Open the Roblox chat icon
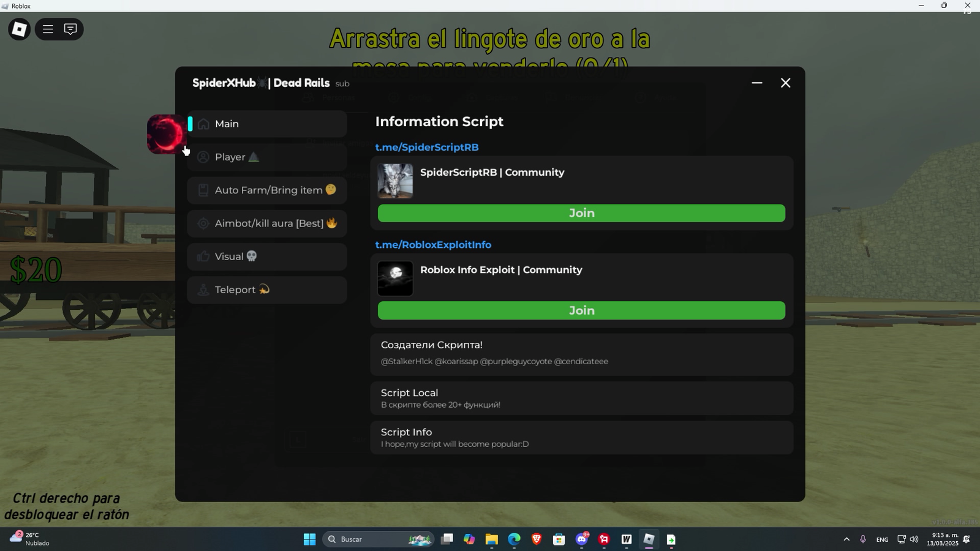 click(x=70, y=29)
